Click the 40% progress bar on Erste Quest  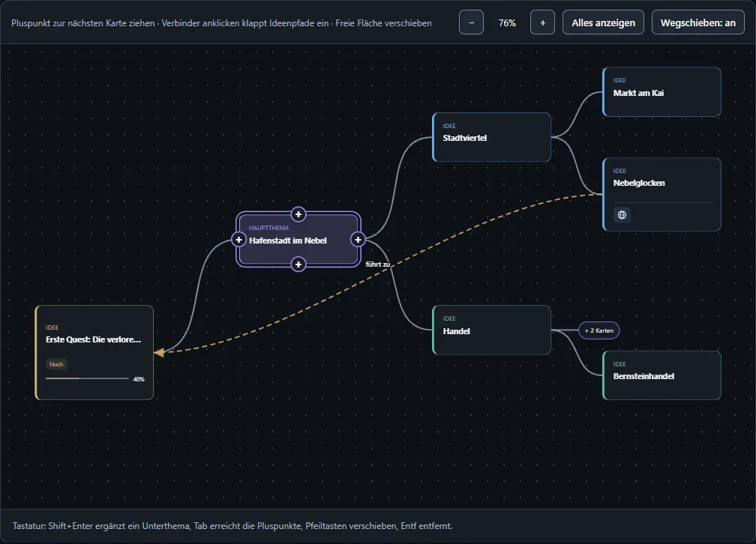tap(87, 378)
